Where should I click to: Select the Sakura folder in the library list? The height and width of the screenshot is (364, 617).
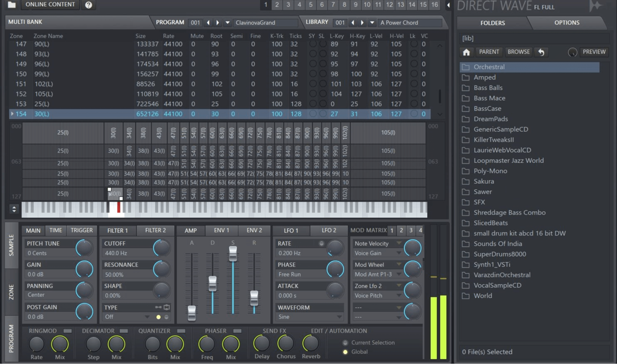tap(484, 181)
